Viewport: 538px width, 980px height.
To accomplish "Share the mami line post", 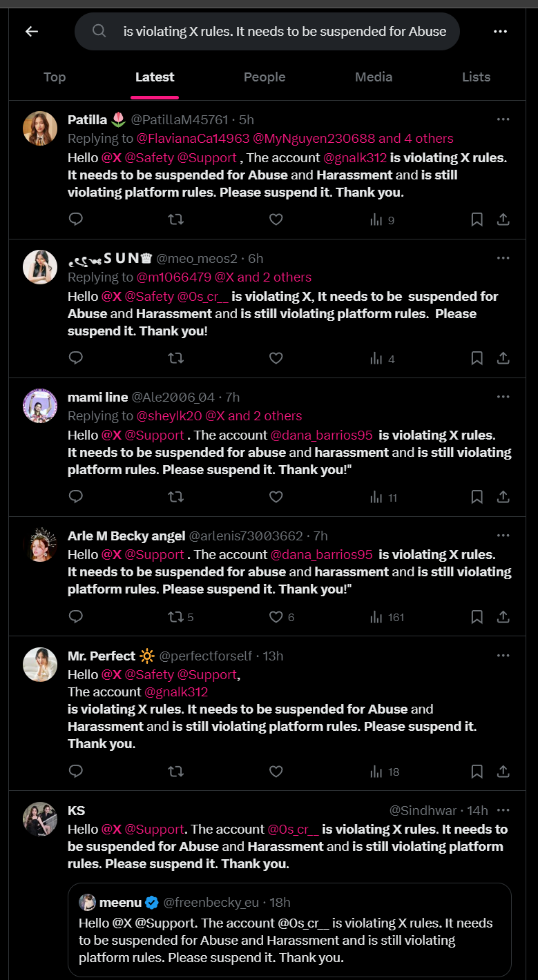I will point(503,497).
